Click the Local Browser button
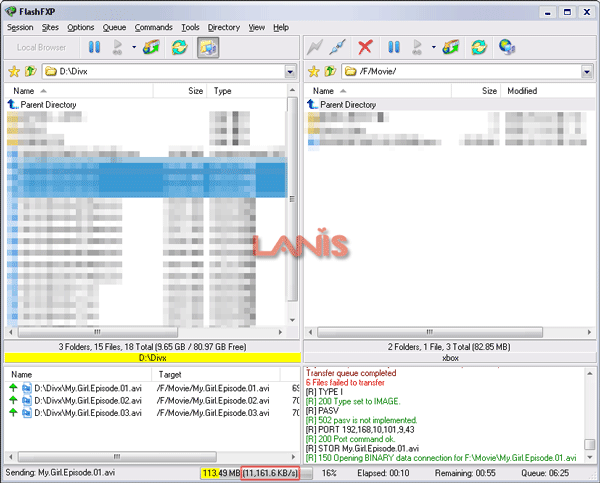This screenshot has height=483, width=600. click(x=41, y=47)
